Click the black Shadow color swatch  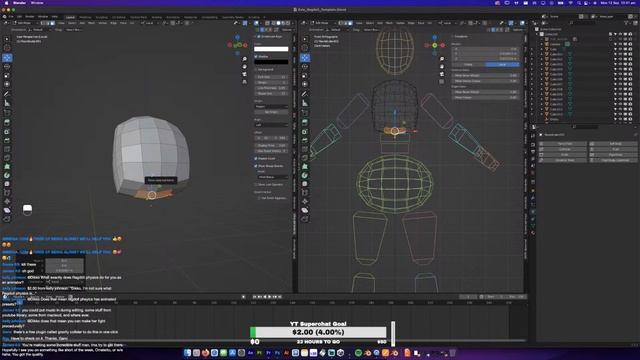(271, 62)
